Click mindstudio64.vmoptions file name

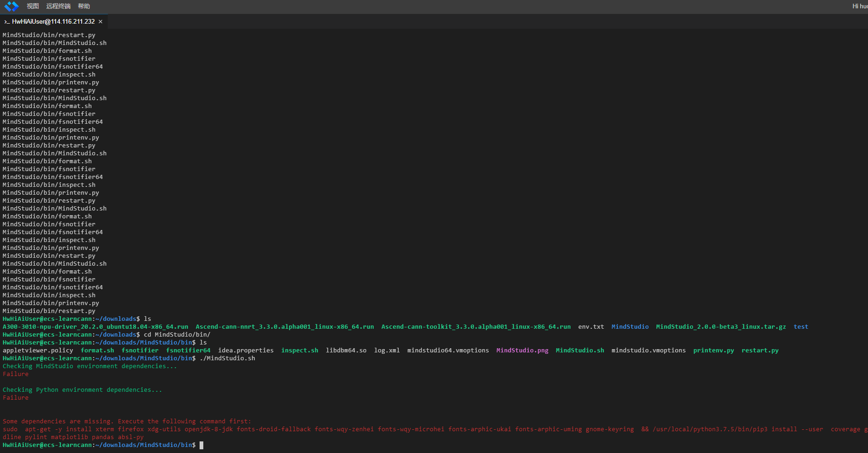448,351
